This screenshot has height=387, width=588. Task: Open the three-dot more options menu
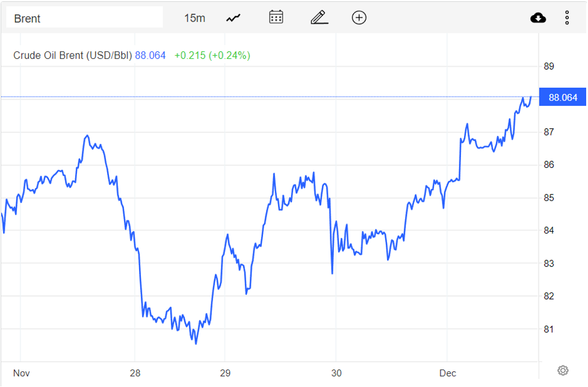(567, 18)
